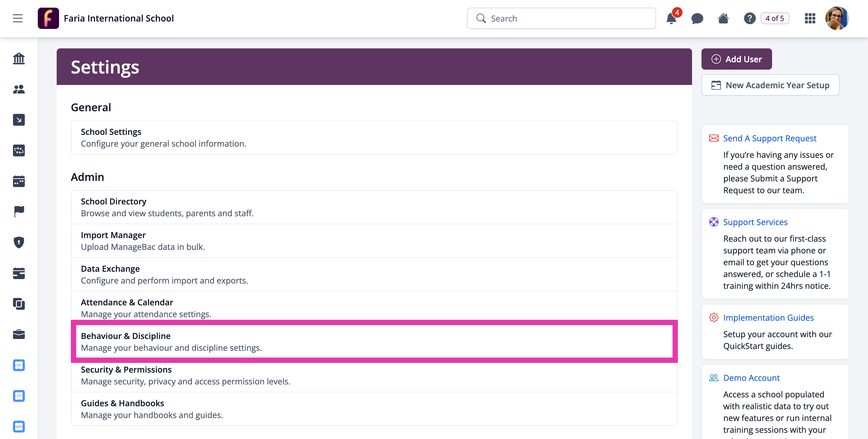The image size is (868, 439).
Task: Click the red gear Implementation Guides icon
Action: [714, 317]
